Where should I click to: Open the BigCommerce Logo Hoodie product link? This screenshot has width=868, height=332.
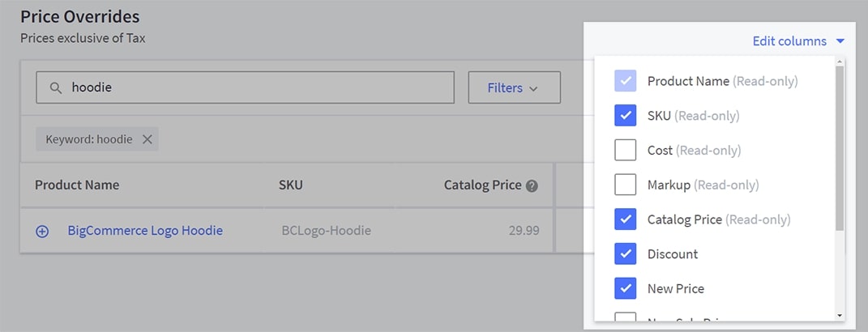point(145,231)
